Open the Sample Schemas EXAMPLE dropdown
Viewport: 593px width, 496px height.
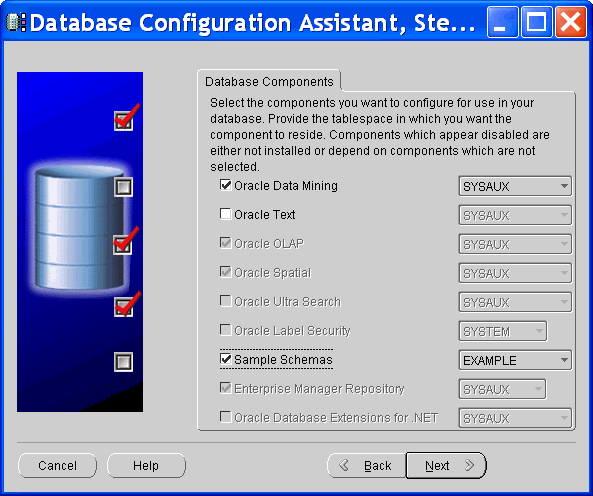(x=515, y=360)
